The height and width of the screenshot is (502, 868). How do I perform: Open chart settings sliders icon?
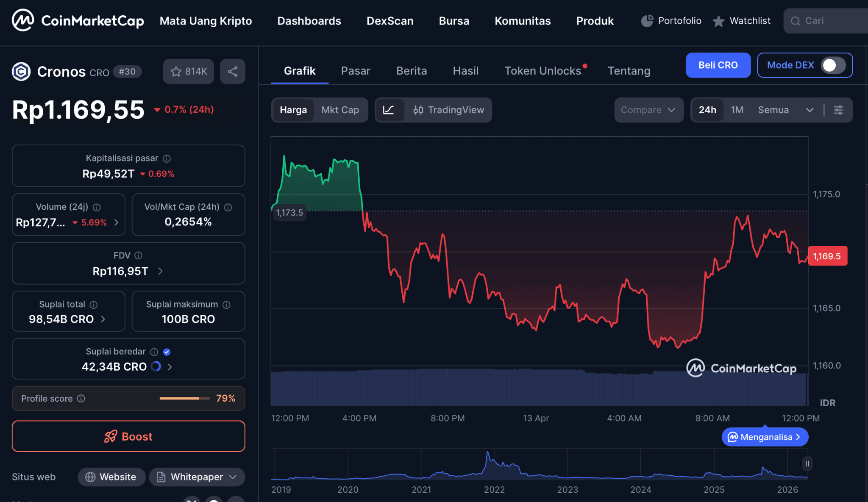pyautogui.click(x=838, y=110)
